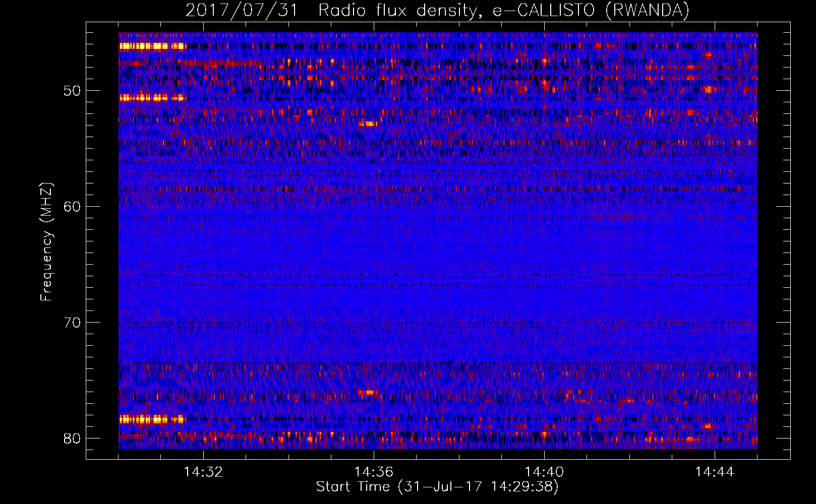Screen dimensions: 816x504
Task: Click the 'Start Time (31-Jul-17 14:29:38)' label
Action: tap(437, 487)
